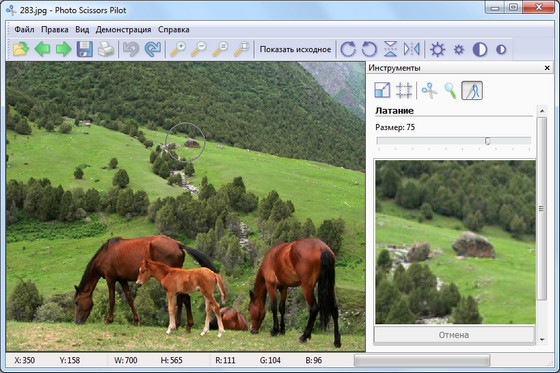This screenshot has width=560, height=373.
Task: Click the open file folder icon
Action: 20,49
